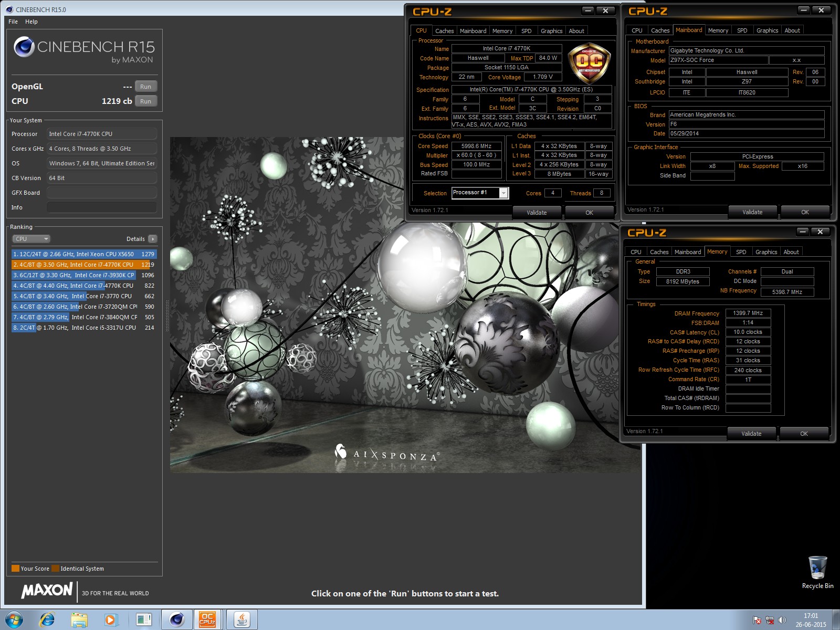Click DRAM Frequency 1399.7 MHz value

(748, 313)
